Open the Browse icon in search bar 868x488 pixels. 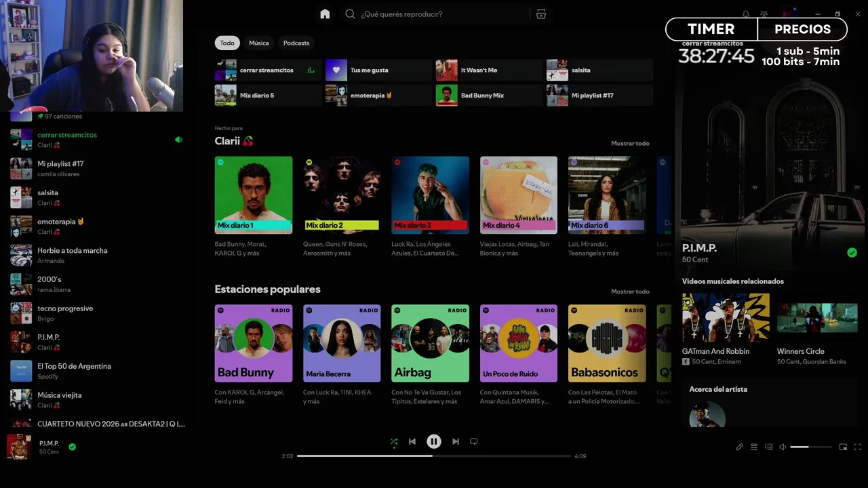click(541, 14)
